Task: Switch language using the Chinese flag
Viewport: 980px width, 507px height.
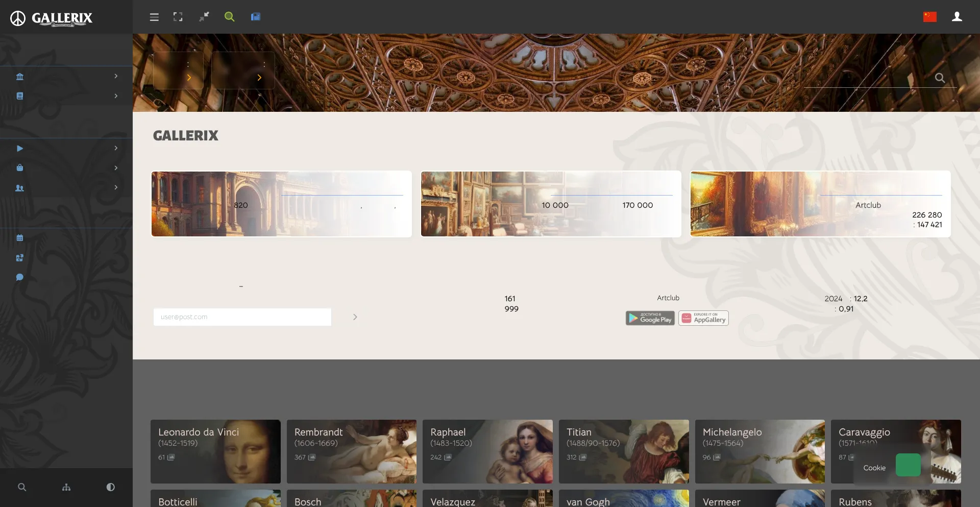Action: point(930,17)
